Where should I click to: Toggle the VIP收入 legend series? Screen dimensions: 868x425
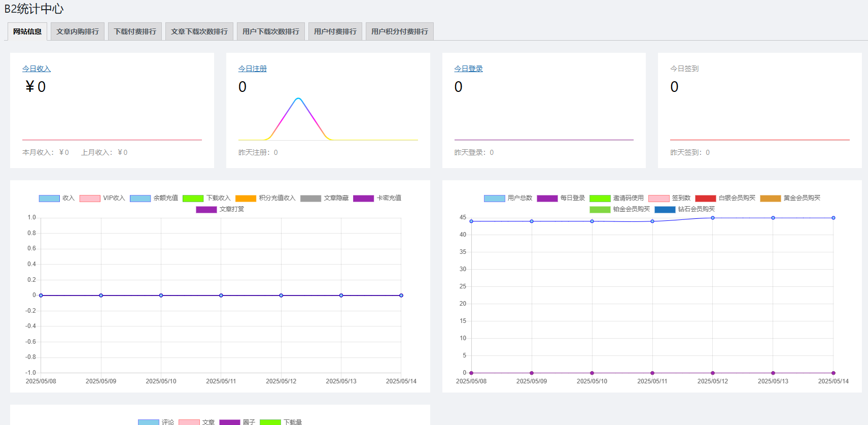click(x=102, y=198)
